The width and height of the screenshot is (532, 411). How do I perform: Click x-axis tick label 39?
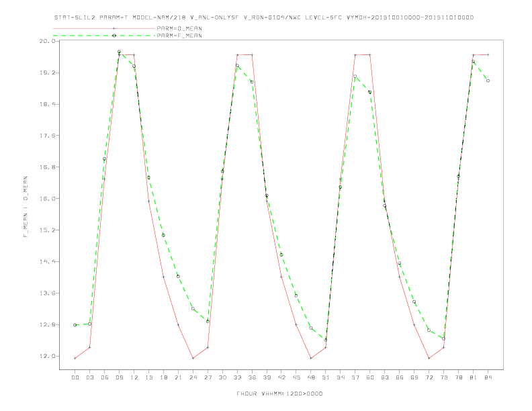[x=267, y=377]
